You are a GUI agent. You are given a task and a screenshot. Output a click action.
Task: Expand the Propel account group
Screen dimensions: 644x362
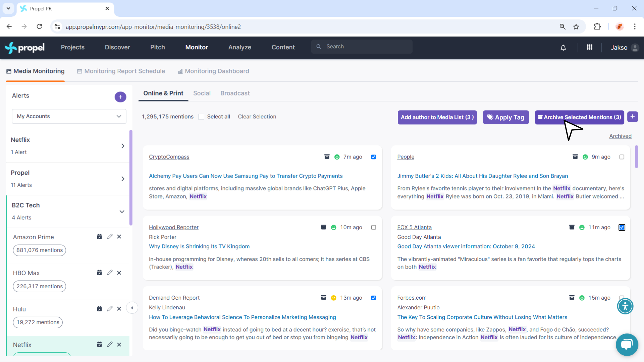click(123, 179)
